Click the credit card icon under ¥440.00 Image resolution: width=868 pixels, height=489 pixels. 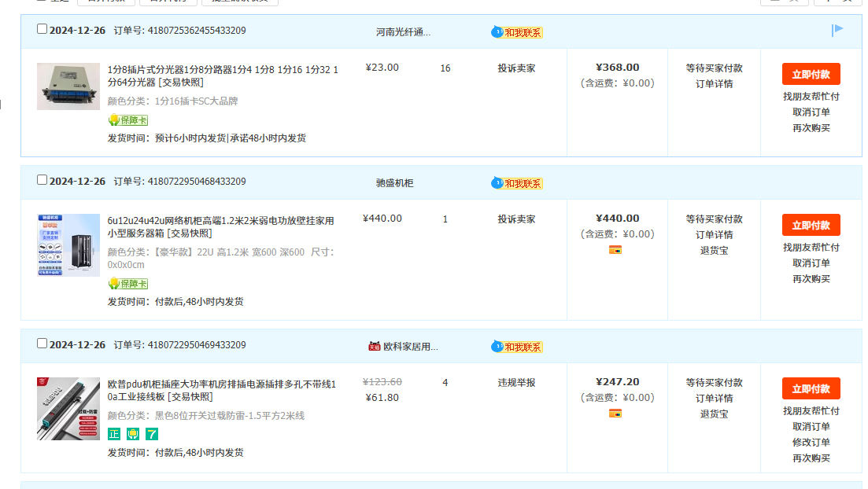click(x=615, y=250)
